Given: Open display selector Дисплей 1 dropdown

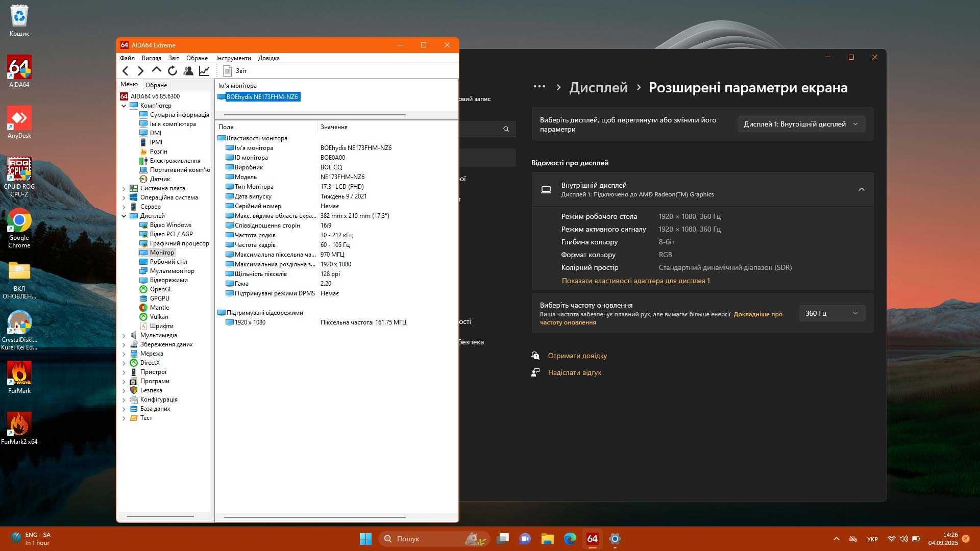Looking at the screenshot, I should tap(801, 124).
